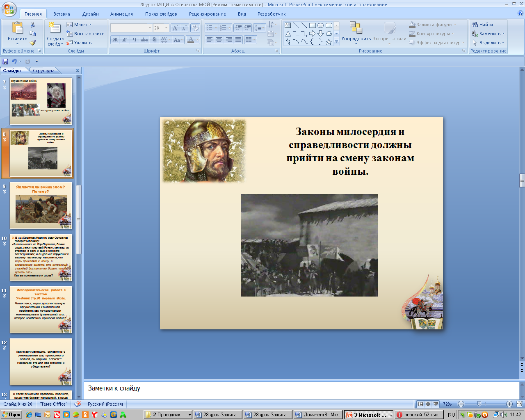
Task: Open the line spacing dropdown
Action: [260, 28]
